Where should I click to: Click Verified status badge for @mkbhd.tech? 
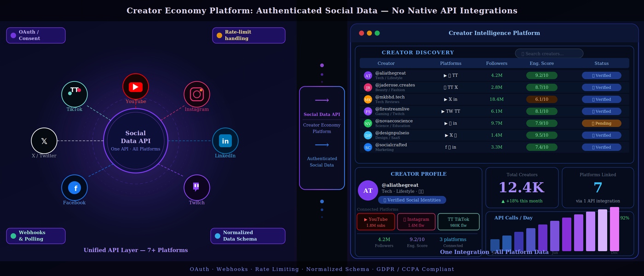coord(602,99)
